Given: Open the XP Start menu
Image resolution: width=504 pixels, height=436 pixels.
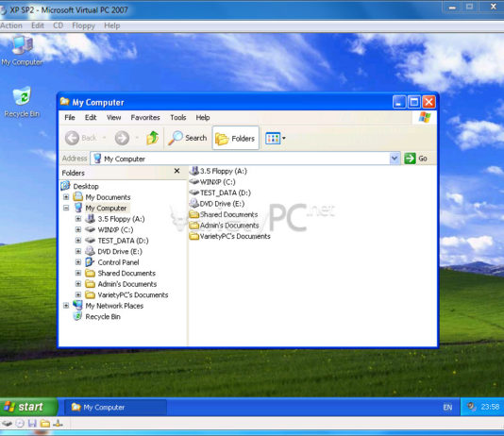Looking at the screenshot, I should (x=29, y=407).
